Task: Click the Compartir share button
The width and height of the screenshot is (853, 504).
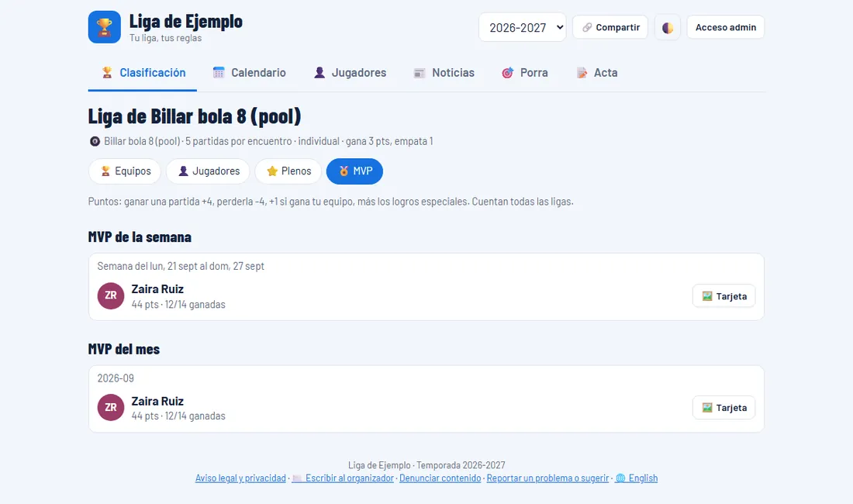Action: coord(610,27)
